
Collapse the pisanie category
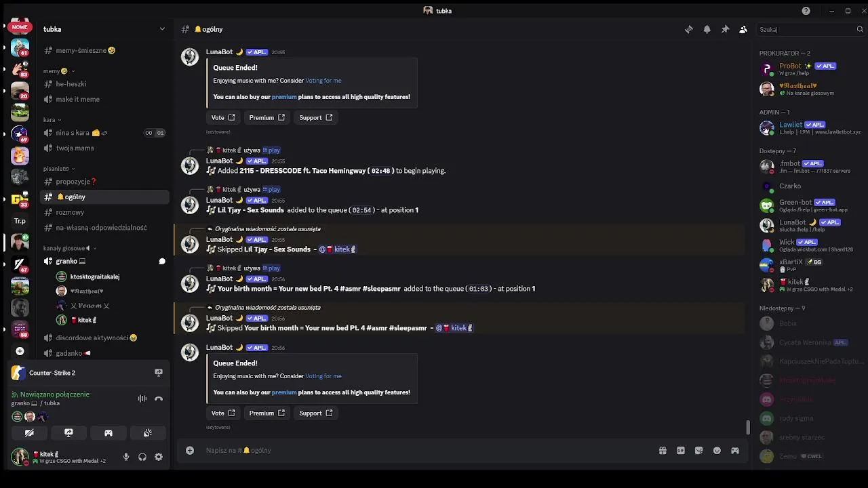point(58,169)
